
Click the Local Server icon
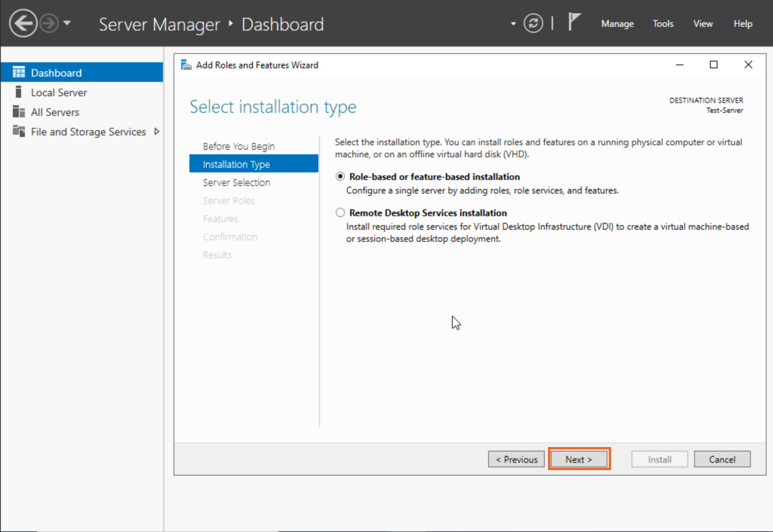(19, 92)
